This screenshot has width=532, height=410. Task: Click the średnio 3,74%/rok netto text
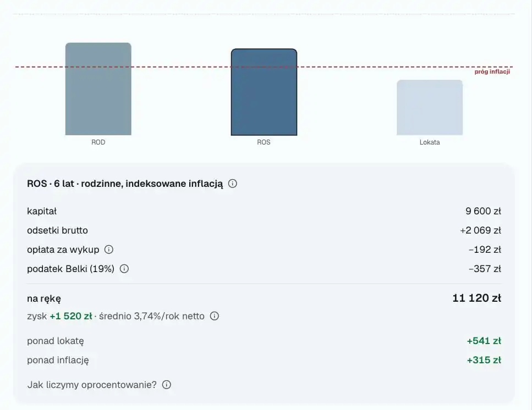tap(152, 316)
